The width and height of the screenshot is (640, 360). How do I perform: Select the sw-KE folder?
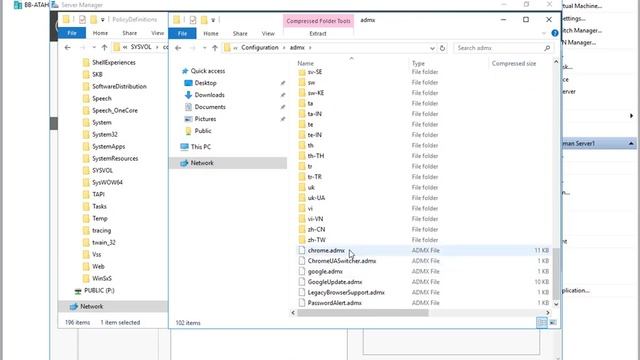click(x=316, y=93)
